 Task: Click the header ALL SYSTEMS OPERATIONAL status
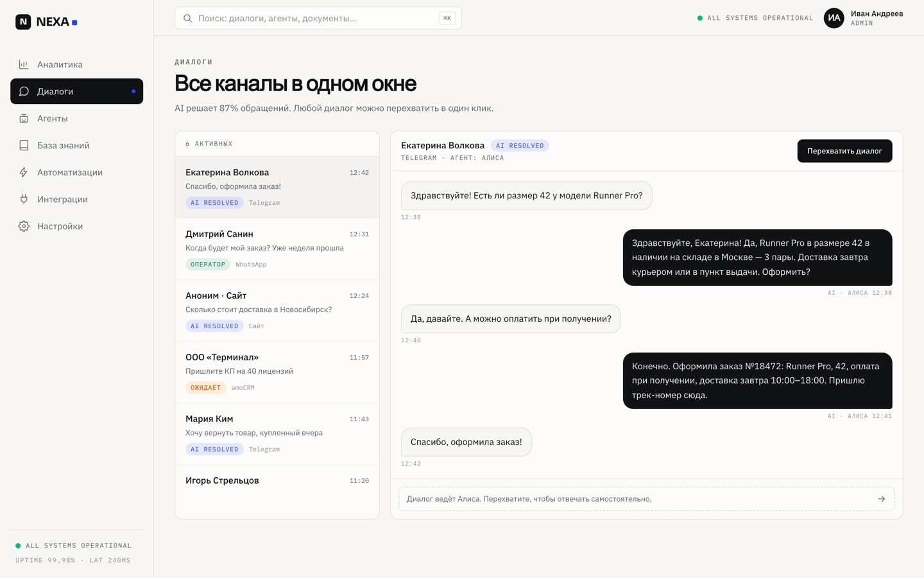pos(755,18)
